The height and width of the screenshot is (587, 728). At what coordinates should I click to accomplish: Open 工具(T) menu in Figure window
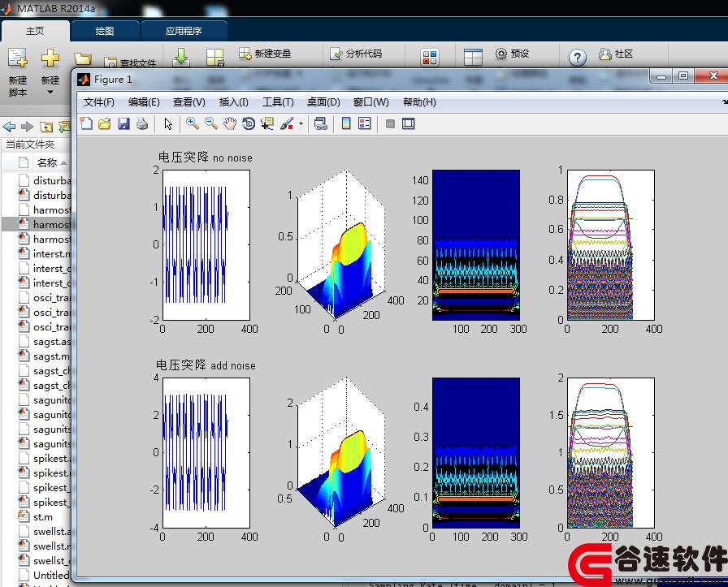pyautogui.click(x=278, y=102)
